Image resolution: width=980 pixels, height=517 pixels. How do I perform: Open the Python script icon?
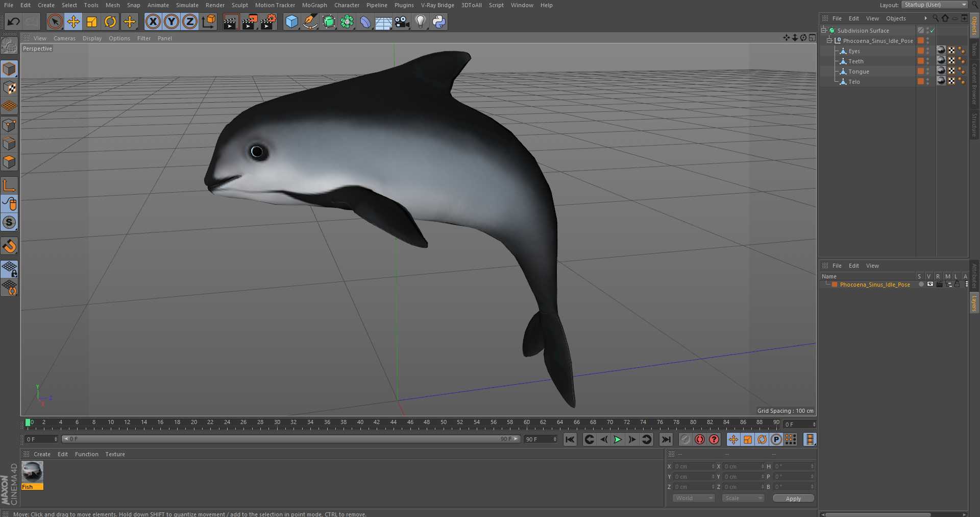[439, 21]
